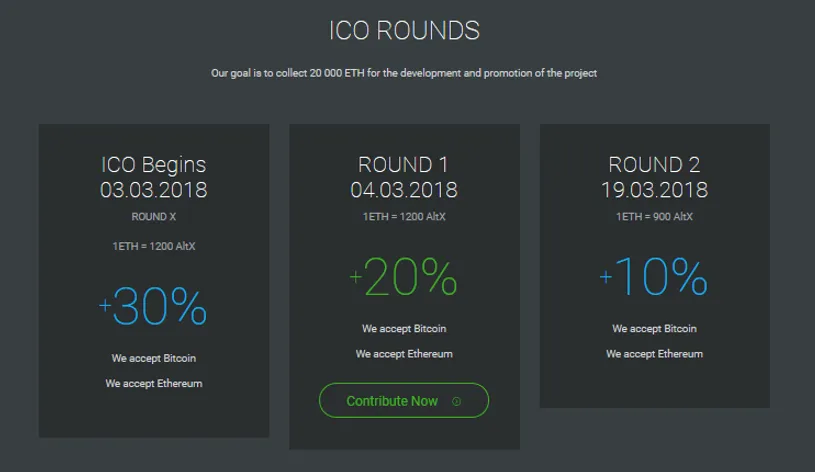
Task: Click 1ETH = 1200 AltX under Round 1
Action: [404, 217]
